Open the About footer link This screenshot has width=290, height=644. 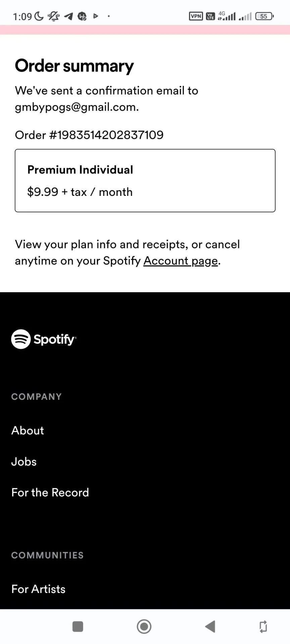pyautogui.click(x=28, y=430)
